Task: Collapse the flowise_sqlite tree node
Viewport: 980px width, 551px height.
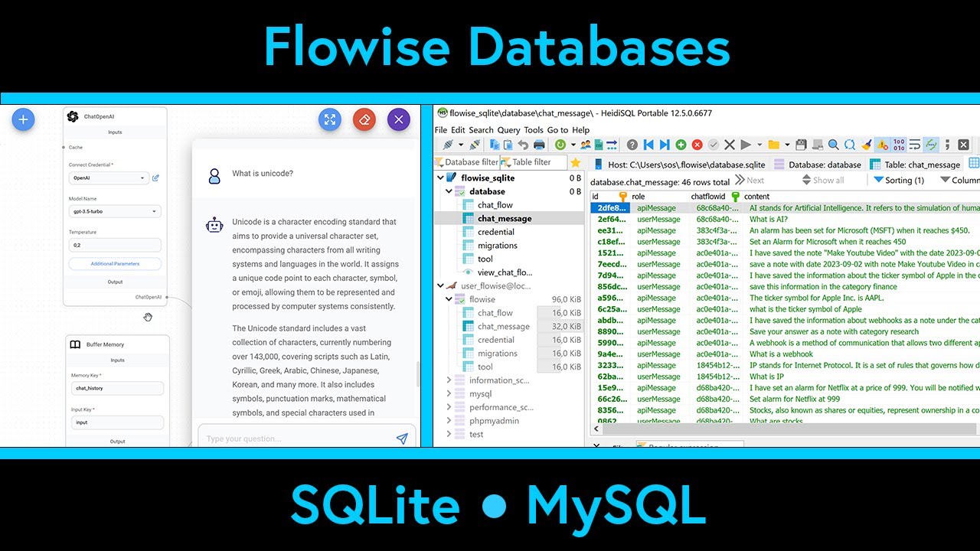Action: tap(440, 178)
